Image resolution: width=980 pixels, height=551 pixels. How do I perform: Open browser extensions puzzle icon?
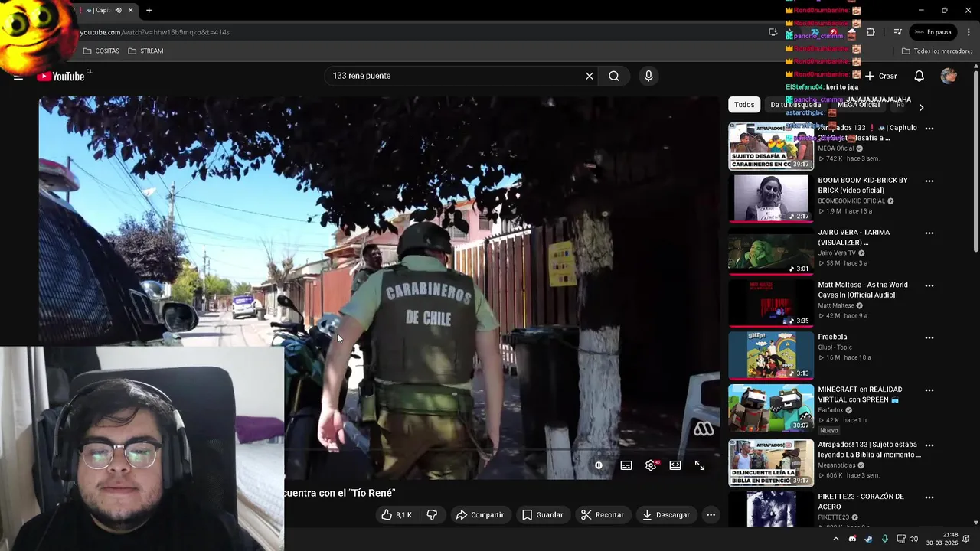871,32
